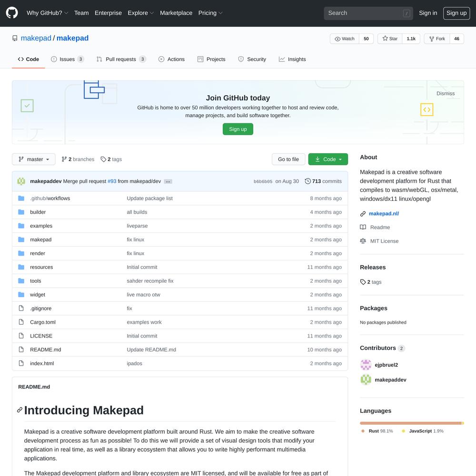
Task: Open the Pull requests tab
Action: [121, 59]
